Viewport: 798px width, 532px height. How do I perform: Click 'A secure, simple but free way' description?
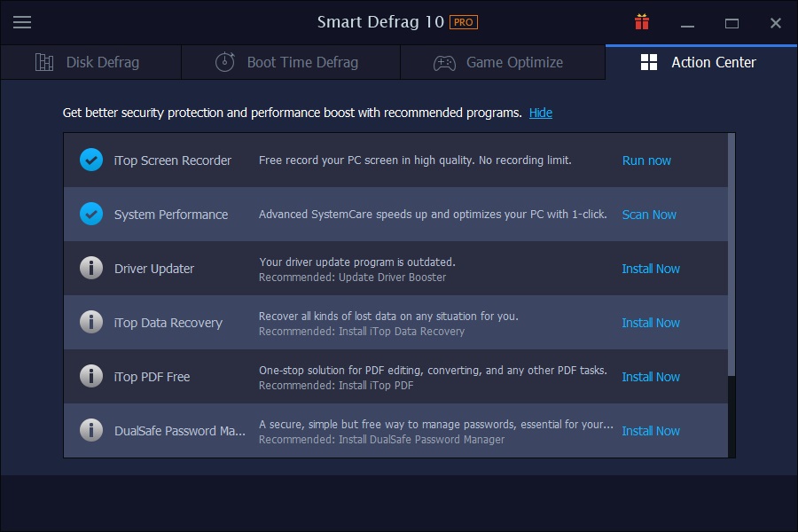(x=435, y=424)
